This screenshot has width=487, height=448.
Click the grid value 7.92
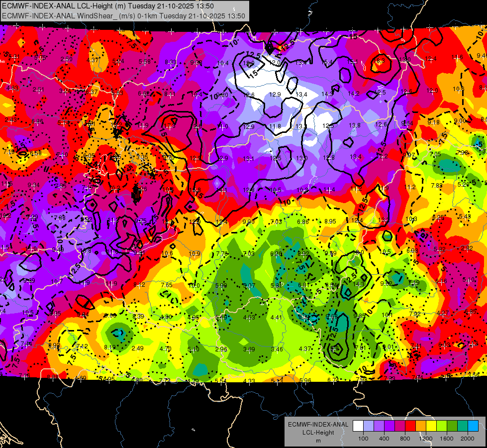(415, 314)
